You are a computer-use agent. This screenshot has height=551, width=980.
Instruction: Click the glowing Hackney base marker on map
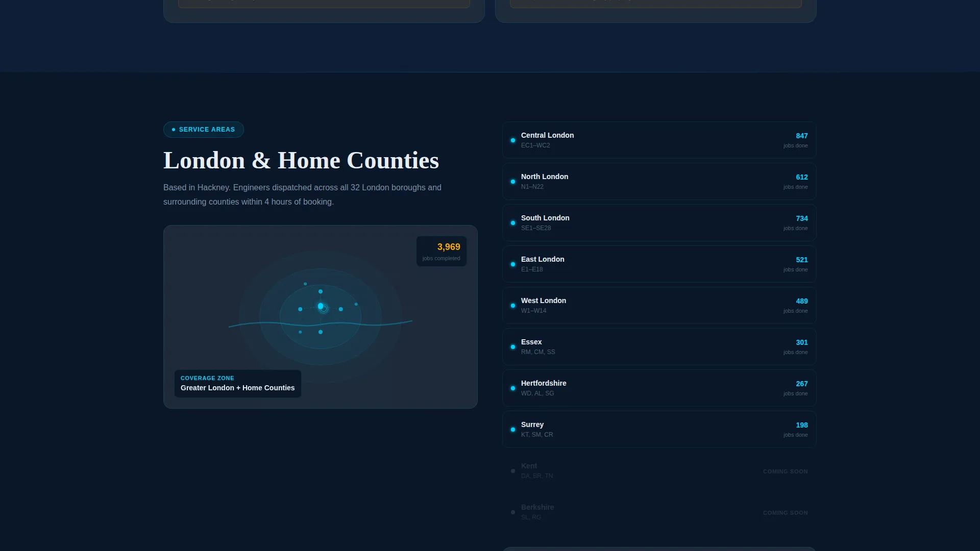(x=321, y=306)
